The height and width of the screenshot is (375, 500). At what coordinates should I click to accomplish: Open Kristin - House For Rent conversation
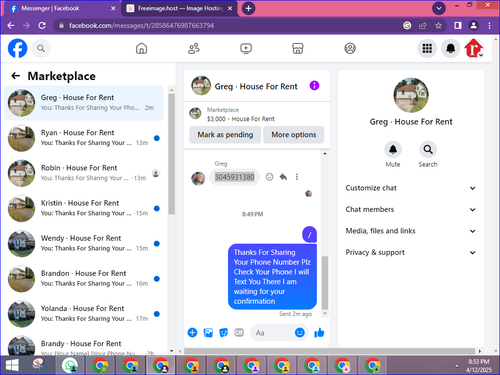(84, 208)
